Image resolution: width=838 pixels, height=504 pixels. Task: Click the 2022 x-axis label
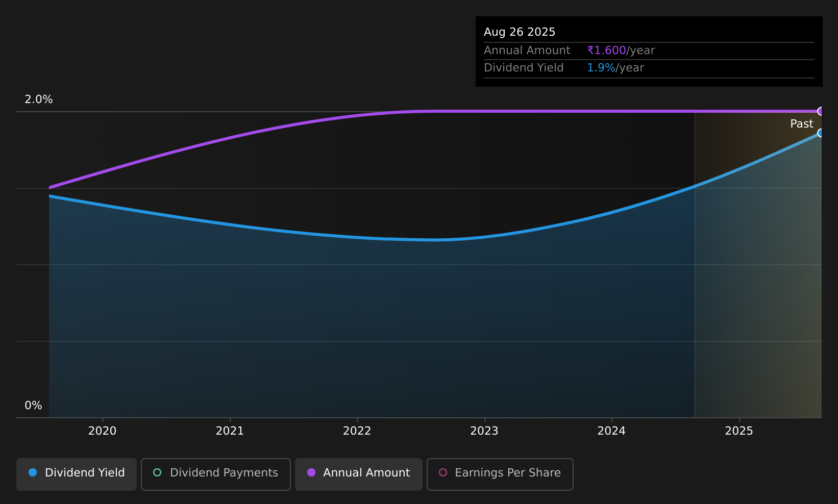pos(357,431)
